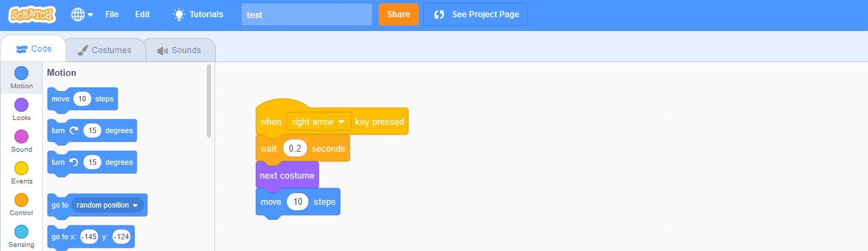Switch to the Costumes tab

click(104, 50)
